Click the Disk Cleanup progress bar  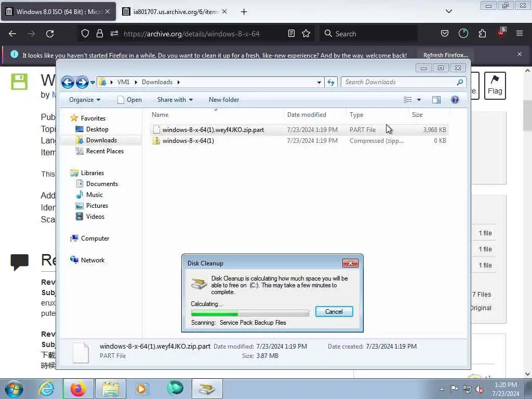250,313
